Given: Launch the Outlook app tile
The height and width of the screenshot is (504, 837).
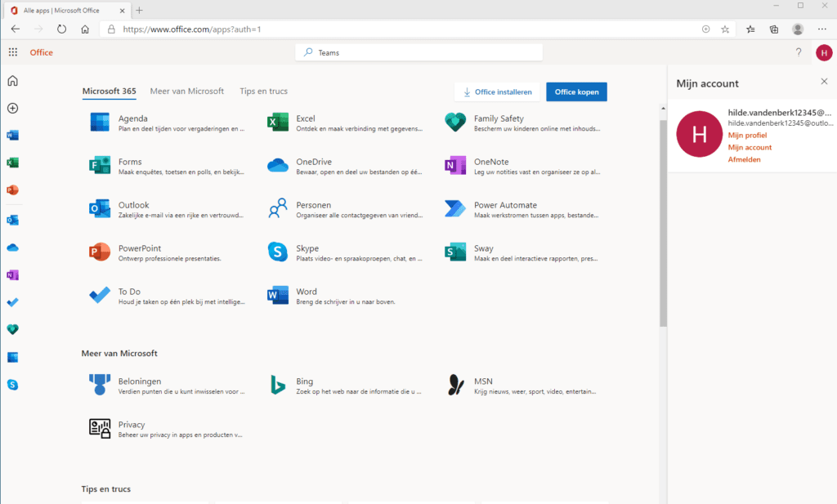Looking at the screenshot, I should [167, 209].
